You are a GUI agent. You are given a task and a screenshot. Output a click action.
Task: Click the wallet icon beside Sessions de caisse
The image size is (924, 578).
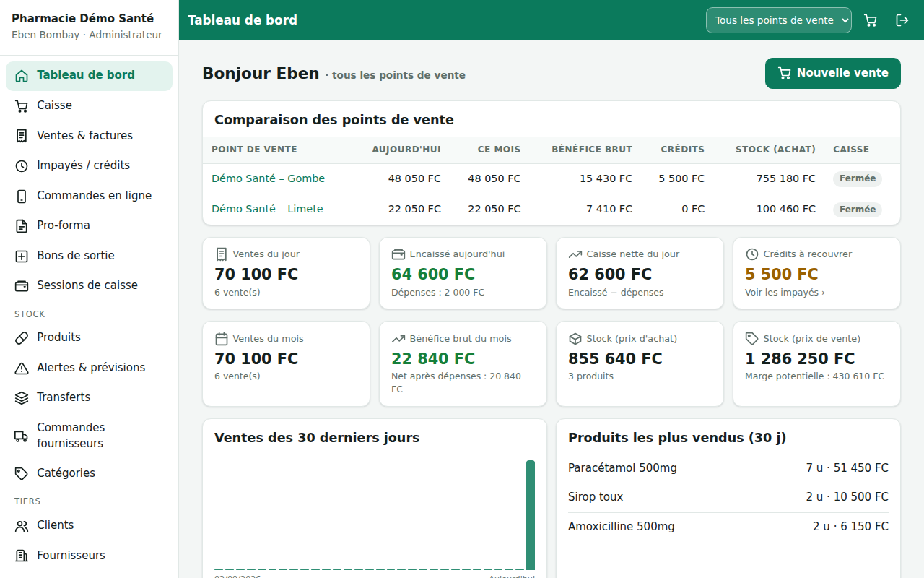22,285
